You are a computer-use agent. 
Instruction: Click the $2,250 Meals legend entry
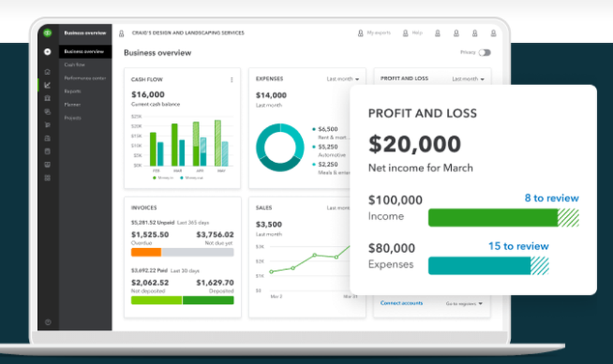pyautogui.click(x=331, y=168)
